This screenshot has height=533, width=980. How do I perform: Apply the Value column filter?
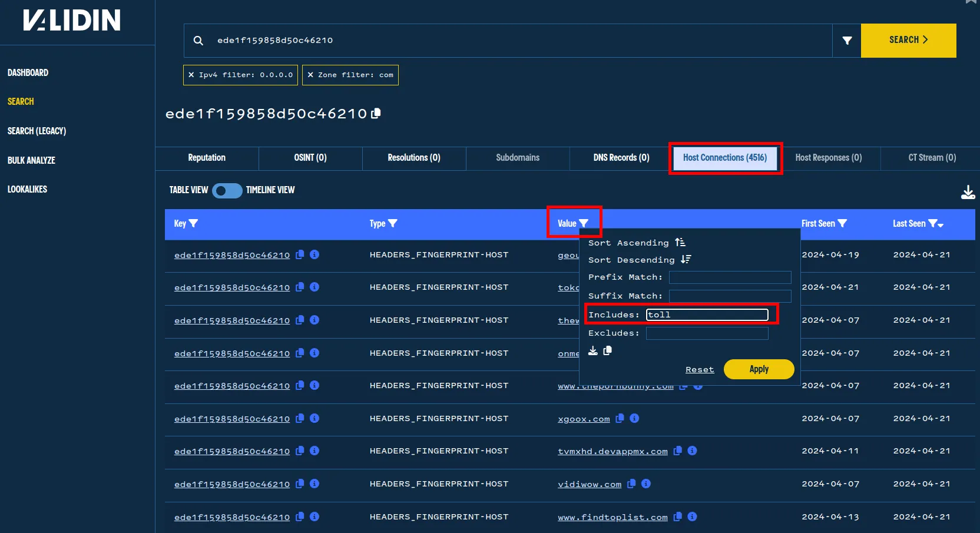(759, 369)
